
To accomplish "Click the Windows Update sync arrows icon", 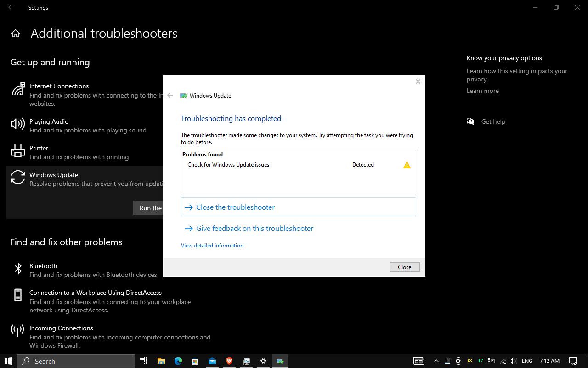I will pos(18,177).
